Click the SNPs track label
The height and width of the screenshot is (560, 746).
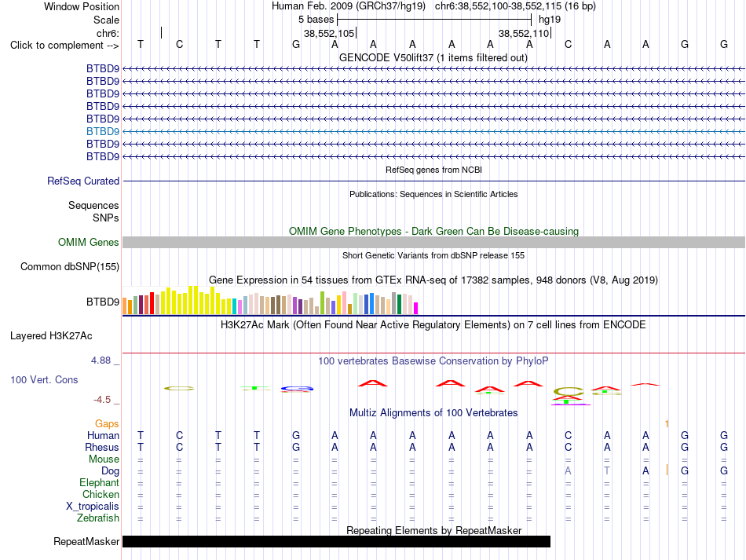tap(106, 218)
